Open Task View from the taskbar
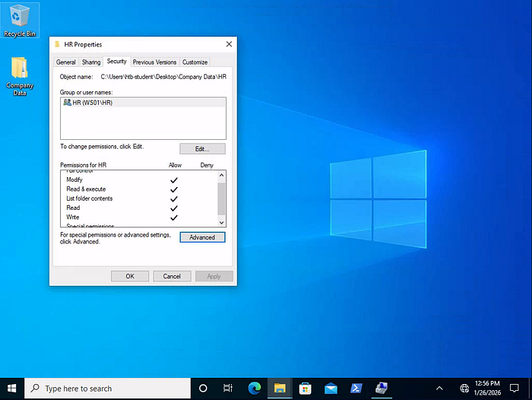This screenshot has height=400, width=532. click(228, 388)
